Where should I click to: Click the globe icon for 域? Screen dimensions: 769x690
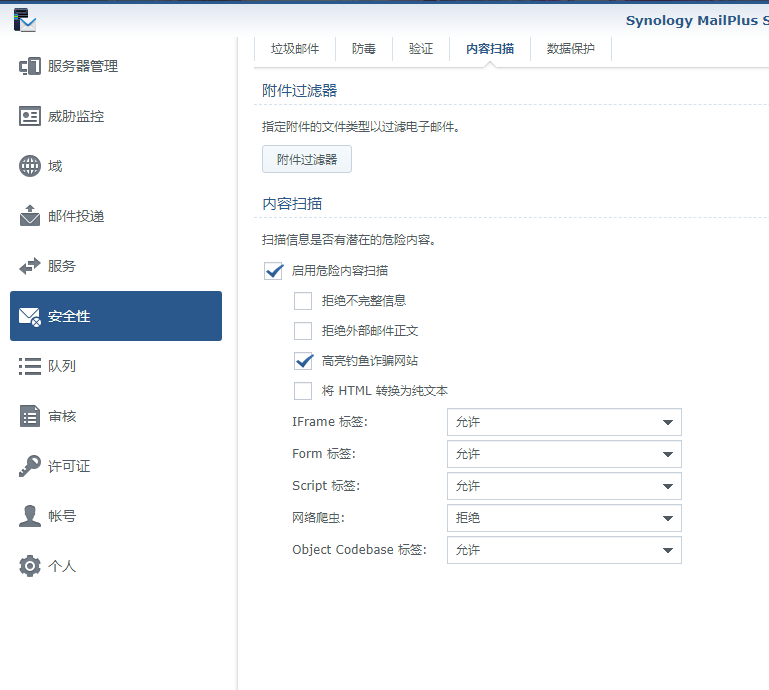coord(30,166)
